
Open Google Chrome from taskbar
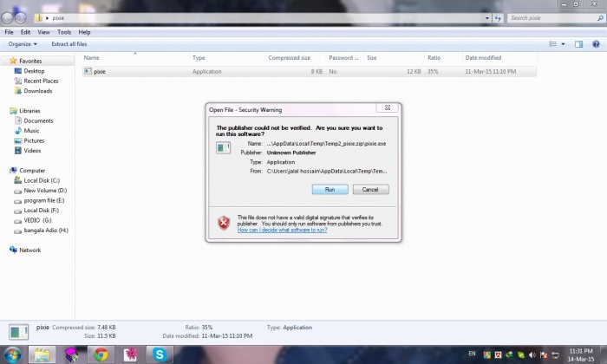pyautogui.click(x=101, y=354)
